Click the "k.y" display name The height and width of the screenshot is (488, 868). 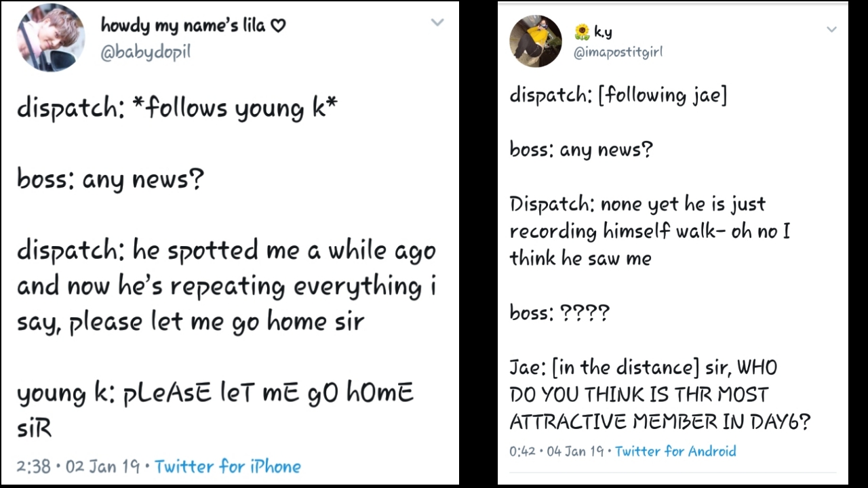click(603, 31)
